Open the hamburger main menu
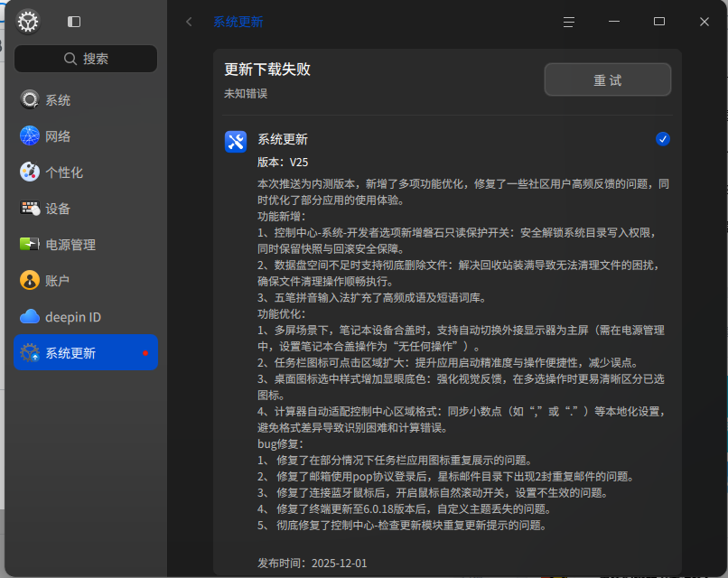 (x=569, y=22)
